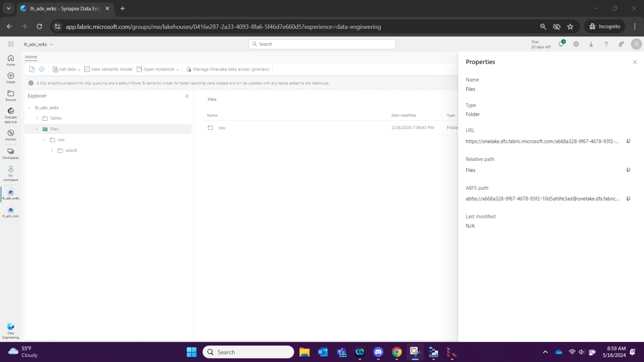Select Monitor in the left navigation
This screenshot has height=362, width=644.
click(x=10, y=135)
